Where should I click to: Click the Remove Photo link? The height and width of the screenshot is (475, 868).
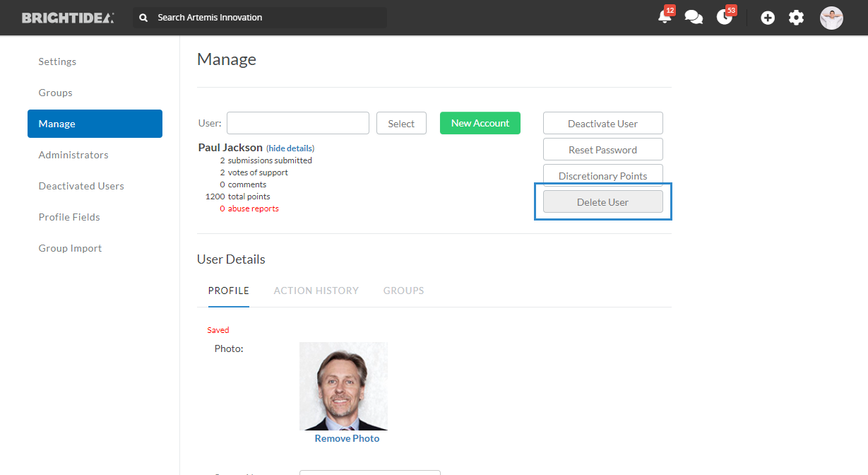(x=347, y=438)
